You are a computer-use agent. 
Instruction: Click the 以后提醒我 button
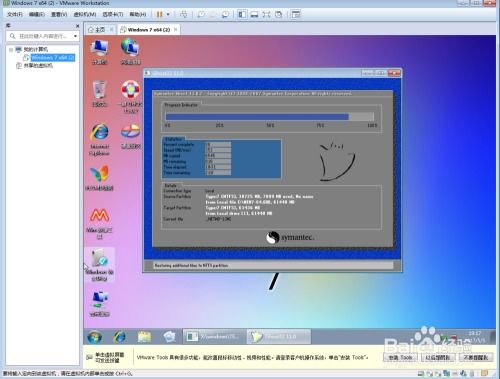tap(438, 357)
